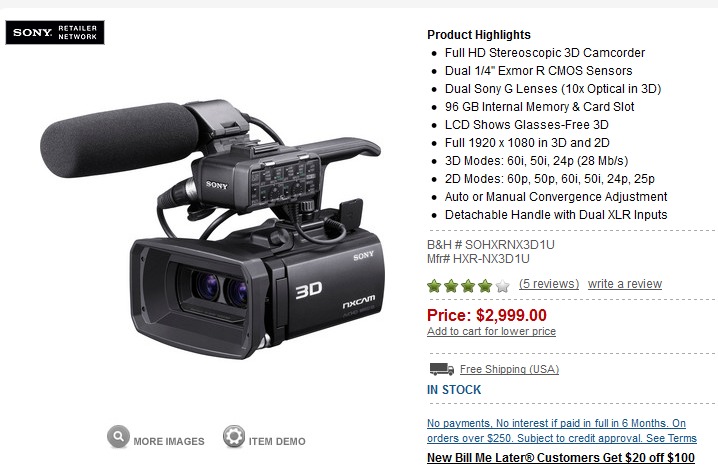
Task: Click the magnifier icon for More Images
Action: (118, 436)
